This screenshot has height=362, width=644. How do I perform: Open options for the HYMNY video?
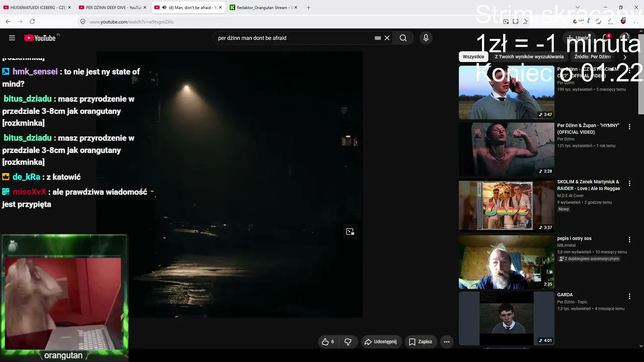[x=629, y=127]
